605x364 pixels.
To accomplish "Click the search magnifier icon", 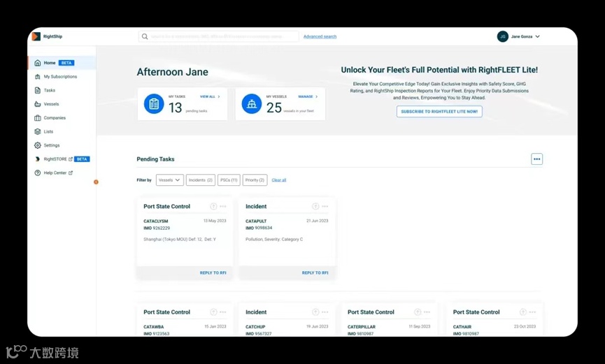I will [x=145, y=36].
